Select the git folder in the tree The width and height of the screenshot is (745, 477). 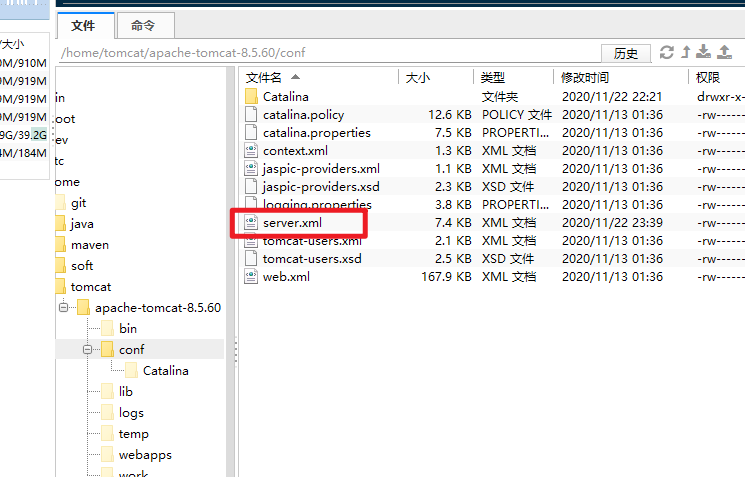click(x=78, y=203)
